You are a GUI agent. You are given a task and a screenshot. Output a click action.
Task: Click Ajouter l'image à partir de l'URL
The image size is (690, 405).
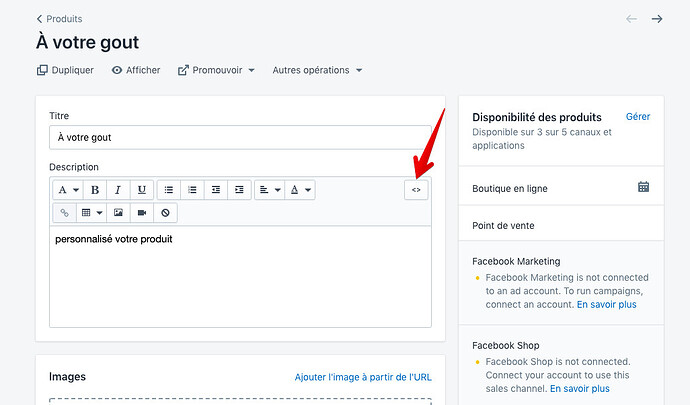coord(363,377)
